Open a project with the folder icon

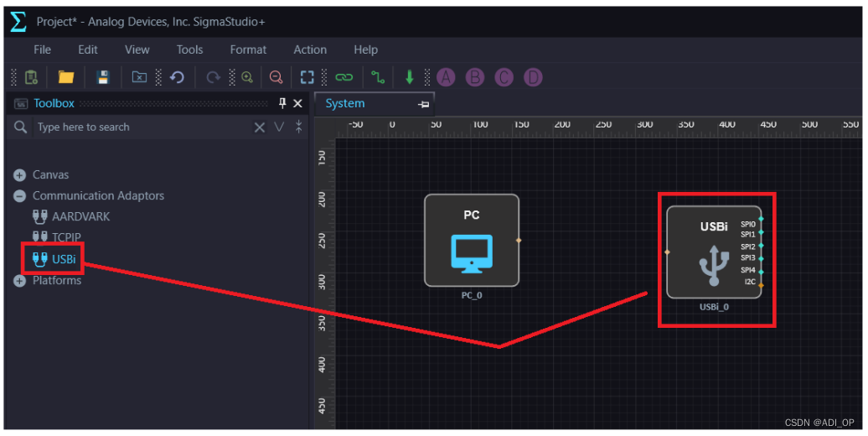[x=66, y=77]
